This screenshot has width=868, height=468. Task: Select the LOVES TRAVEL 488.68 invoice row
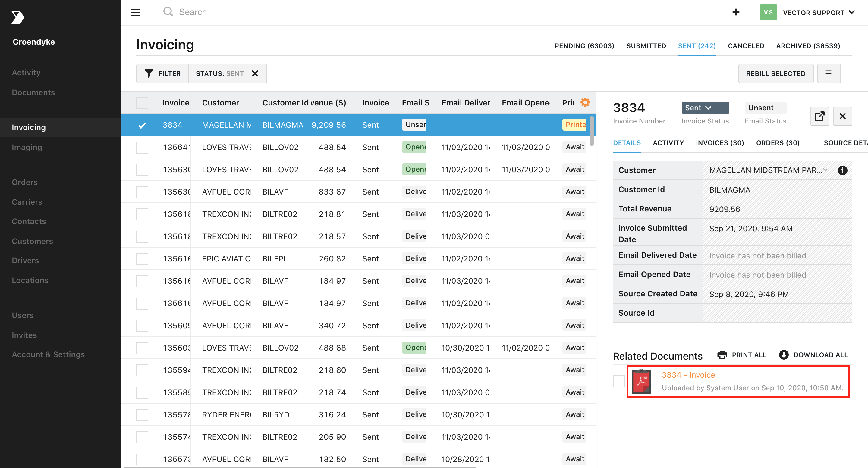click(x=358, y=348)
